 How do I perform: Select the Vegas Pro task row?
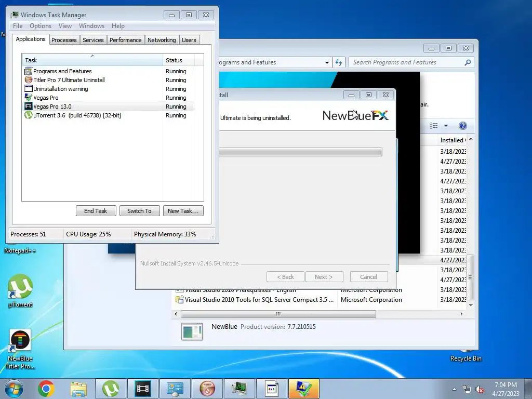coord(109,98)
